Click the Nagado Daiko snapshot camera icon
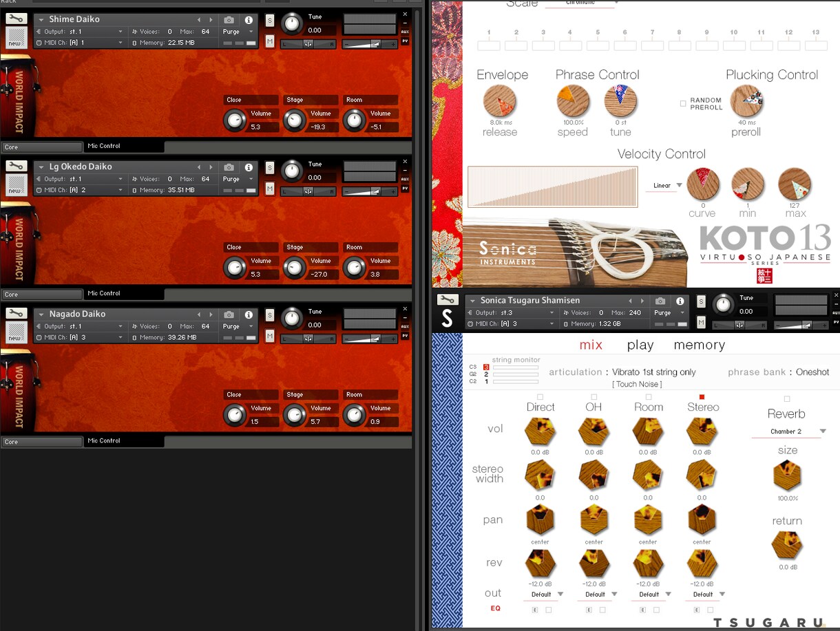The width and height of the screenshot is (840, 631). pyautogui.click(x=229, y=315)
